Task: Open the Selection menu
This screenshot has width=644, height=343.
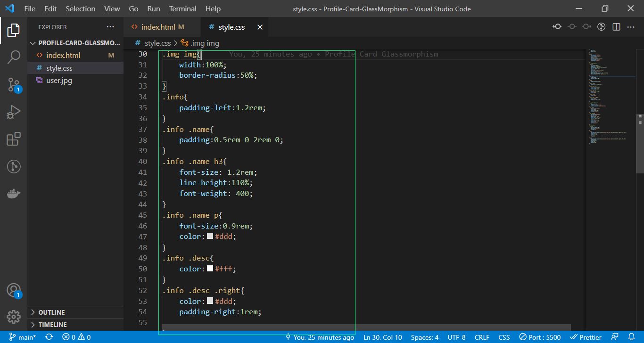Action: click(x=80, y=9)
